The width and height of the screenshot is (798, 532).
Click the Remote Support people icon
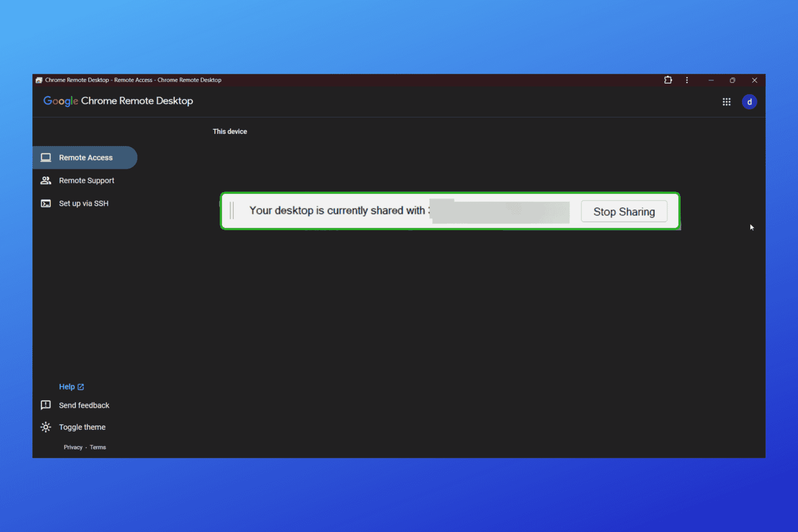(46, 180)
